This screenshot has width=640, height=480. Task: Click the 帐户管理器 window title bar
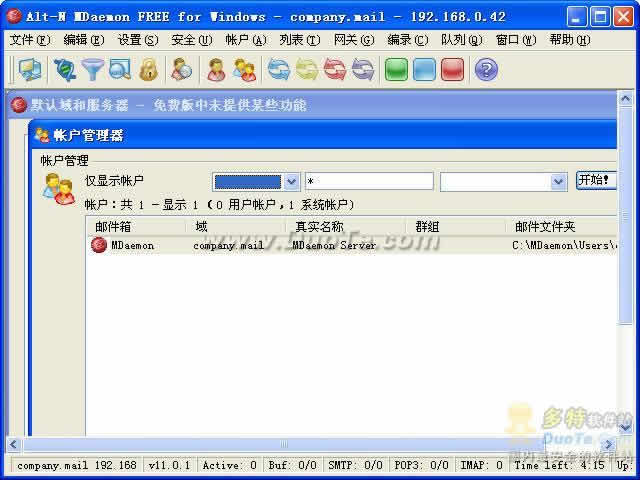[x=322, y=135]
